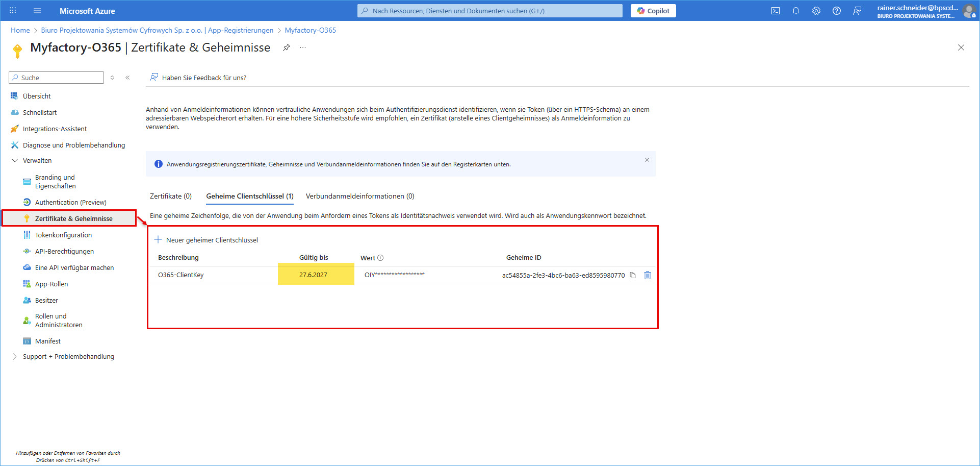
Task: Click secret ID ac54855a-2fe3-4bc6-ba63-ed8595980770
Action: (x=563, y=275)
